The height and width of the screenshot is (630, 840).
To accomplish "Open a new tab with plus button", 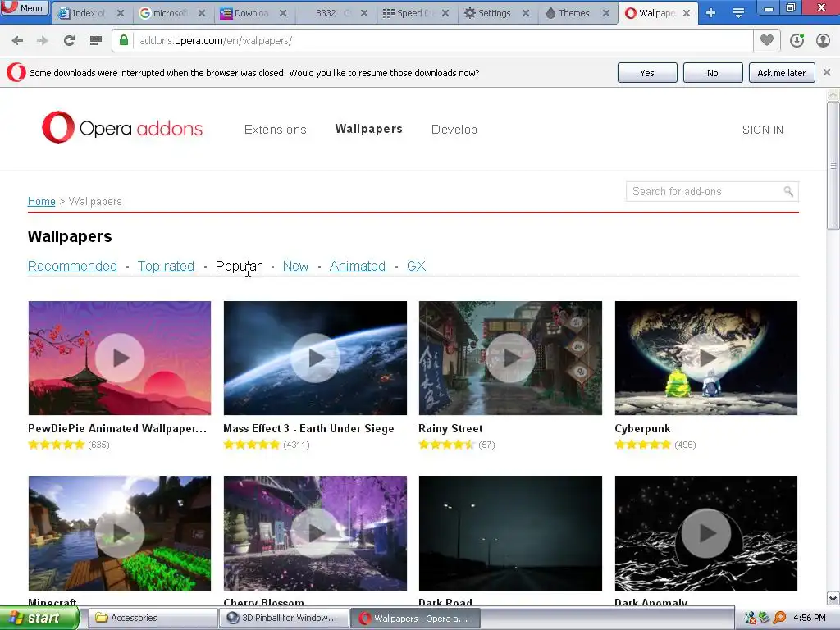I will tap(711, 13).
